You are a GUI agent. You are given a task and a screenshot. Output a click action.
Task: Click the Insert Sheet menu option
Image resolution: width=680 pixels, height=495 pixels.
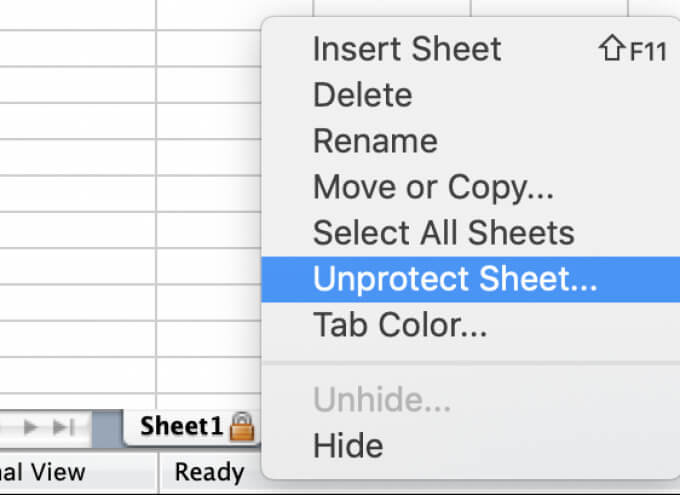coord(407,49)
